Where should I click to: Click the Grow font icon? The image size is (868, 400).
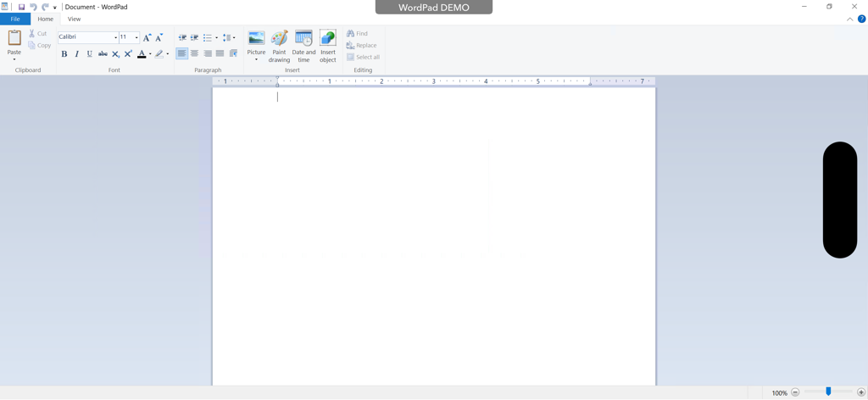147,37
